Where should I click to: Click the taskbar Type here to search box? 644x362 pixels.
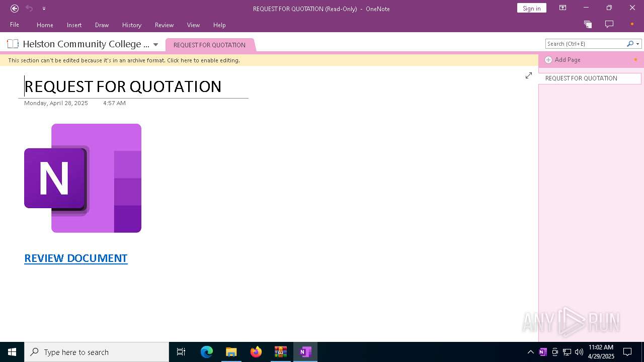(x=97, y=352)
